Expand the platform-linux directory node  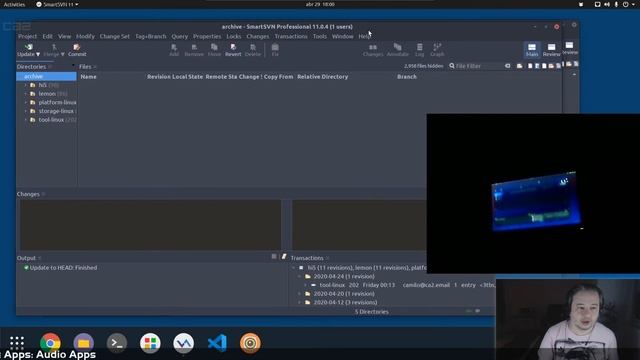25,102
